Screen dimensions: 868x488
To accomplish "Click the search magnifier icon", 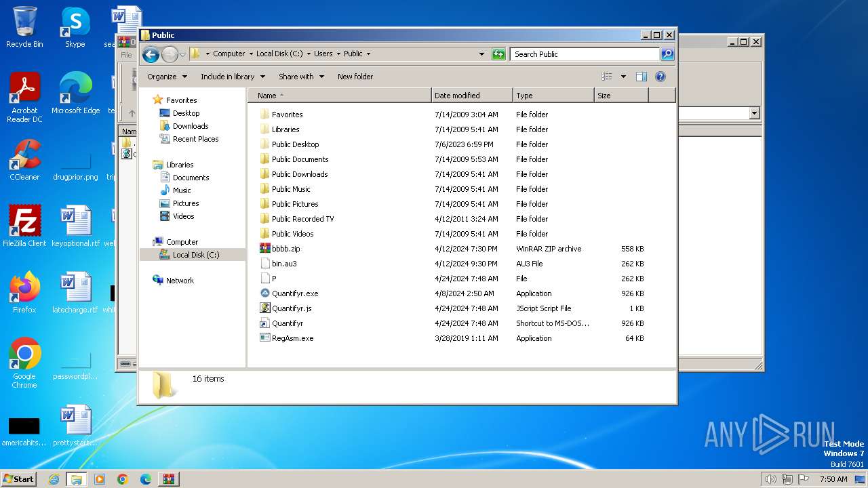I will click(x=667, y=54).
